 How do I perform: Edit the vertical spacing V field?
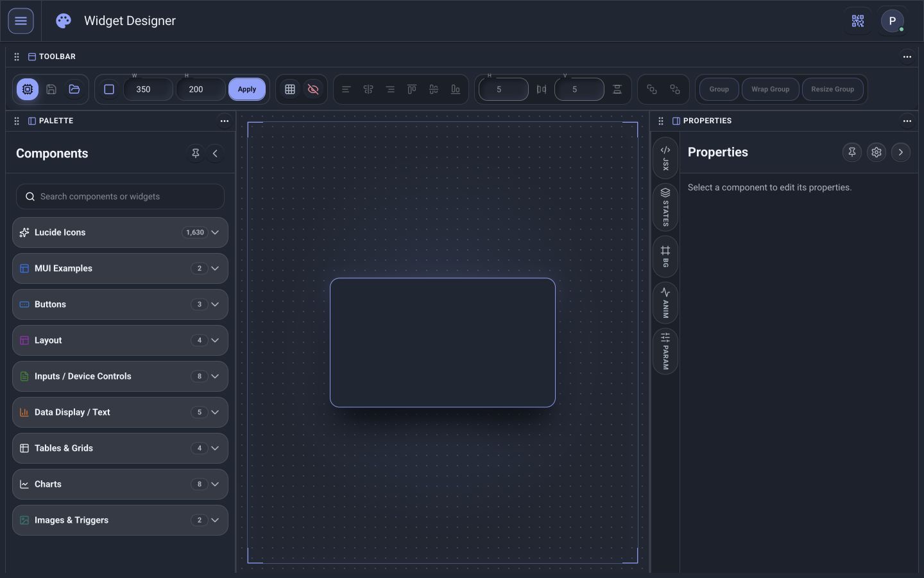(x=579, y=89)
